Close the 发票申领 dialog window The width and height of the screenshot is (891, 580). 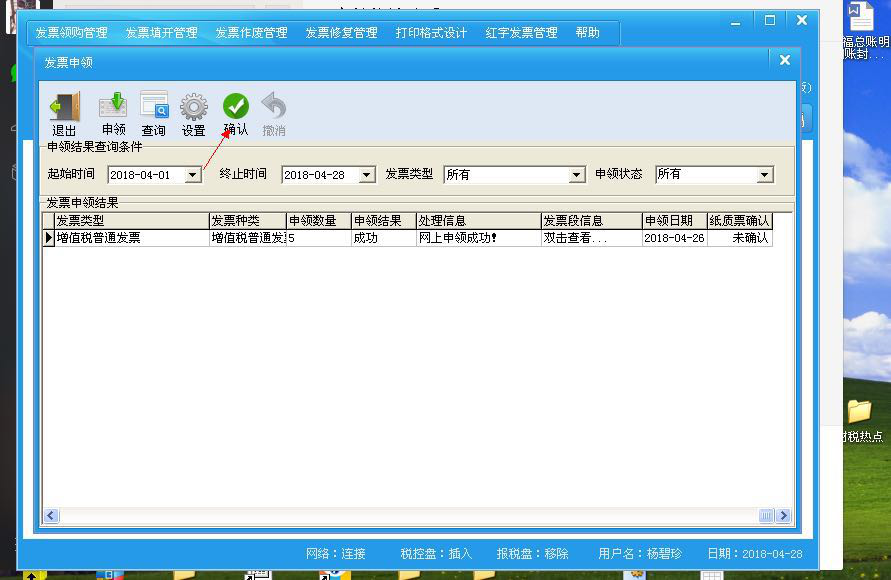(785, 61)
